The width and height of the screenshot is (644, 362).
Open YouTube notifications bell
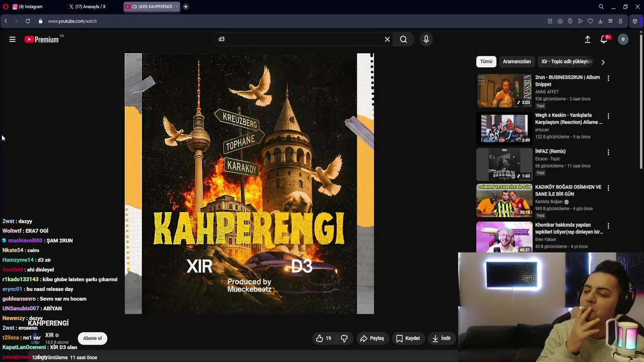click(604, 39)
